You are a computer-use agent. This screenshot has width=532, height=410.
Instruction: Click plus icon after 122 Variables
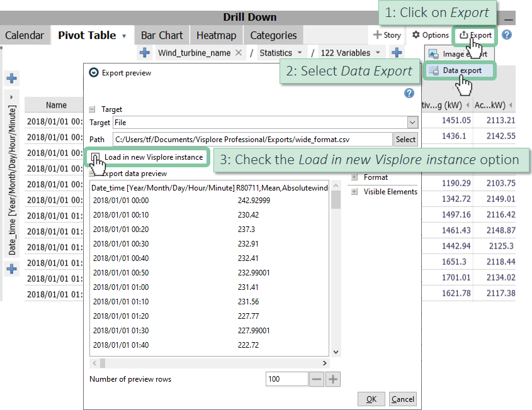pos(397,53)
